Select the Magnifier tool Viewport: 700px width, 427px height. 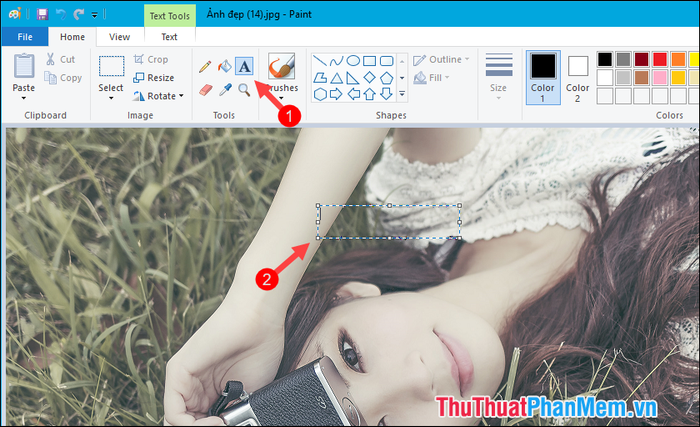tap(244, 90)
